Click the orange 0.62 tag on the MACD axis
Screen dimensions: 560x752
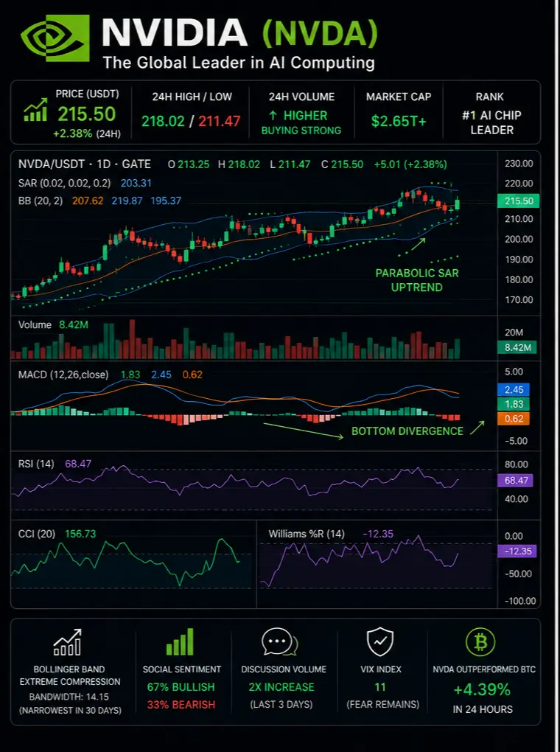click(514, 419)
